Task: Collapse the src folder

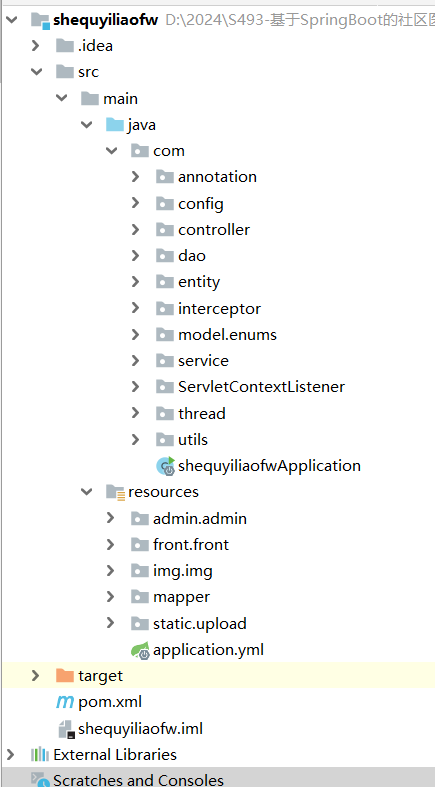Action: tap(37, 72)
